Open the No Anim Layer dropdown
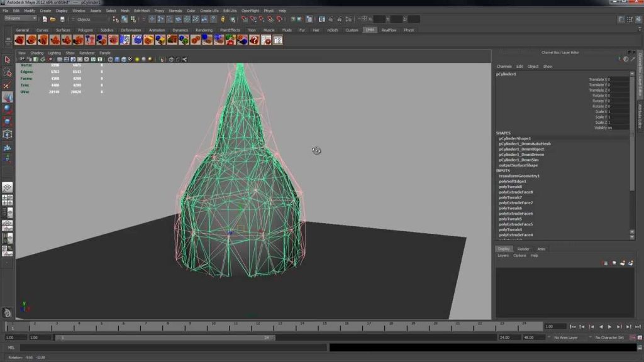644x362 pixels. coord(569,337)
